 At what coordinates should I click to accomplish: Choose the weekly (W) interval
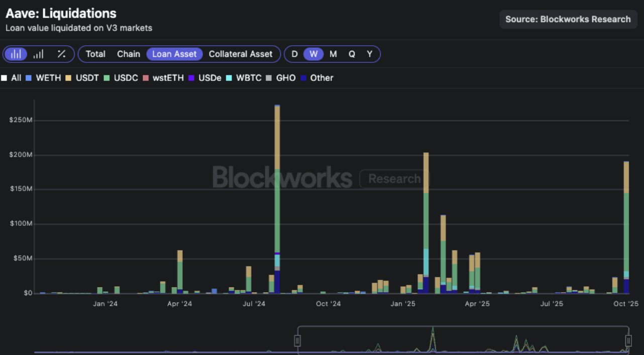click(x=313, y=54)
